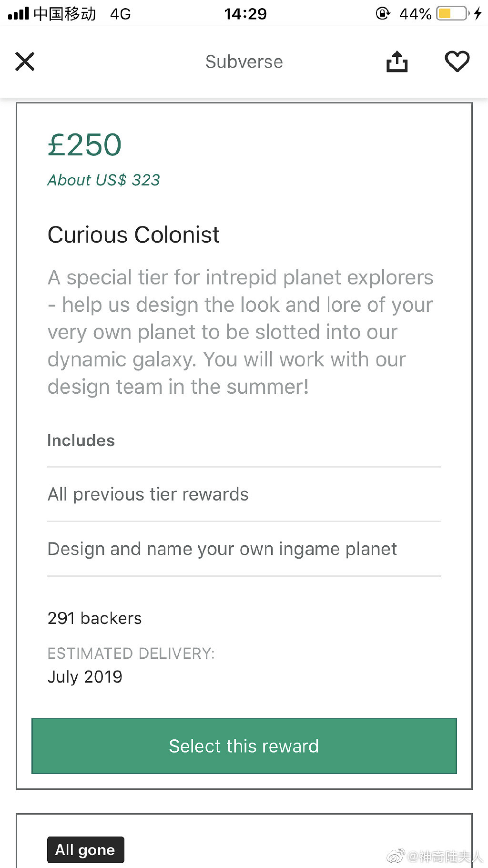
Task: Tap the July 2019 estimated delivery date
Action: 85,677
